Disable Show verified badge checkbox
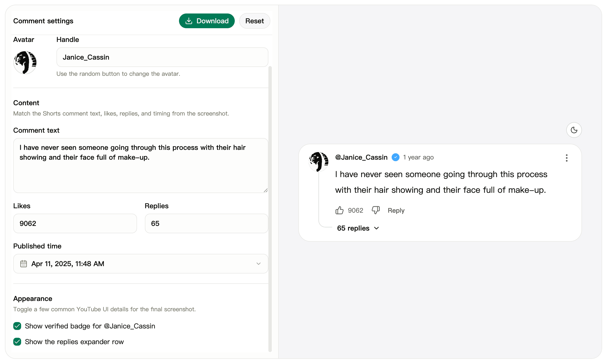The height and width of the screenshot is (364, 607). pos(17,326)
